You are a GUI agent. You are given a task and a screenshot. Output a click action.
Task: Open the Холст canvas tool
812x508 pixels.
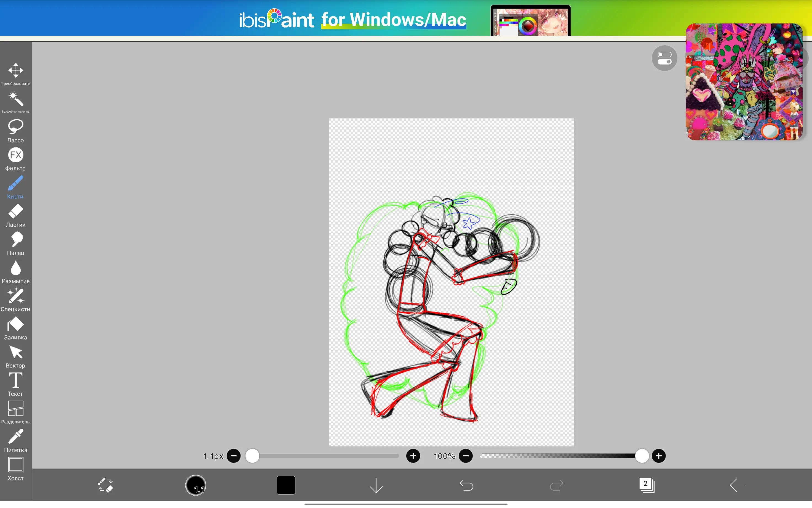pyautogui.click(x=15, y=469)
